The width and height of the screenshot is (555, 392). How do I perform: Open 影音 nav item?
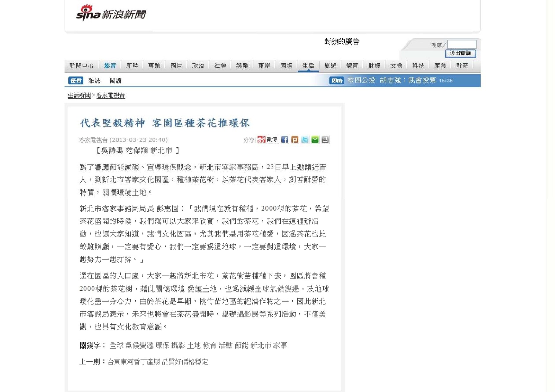point(110,65)
